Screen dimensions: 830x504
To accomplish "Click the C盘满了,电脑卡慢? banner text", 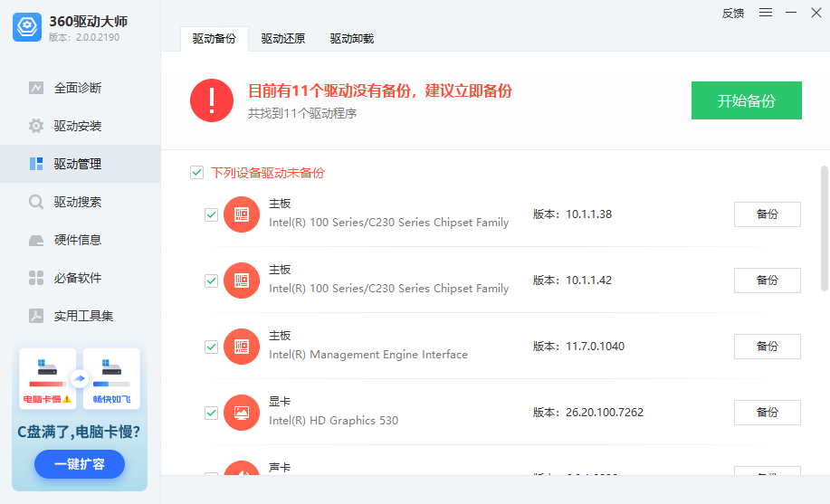I will [79, 432].
